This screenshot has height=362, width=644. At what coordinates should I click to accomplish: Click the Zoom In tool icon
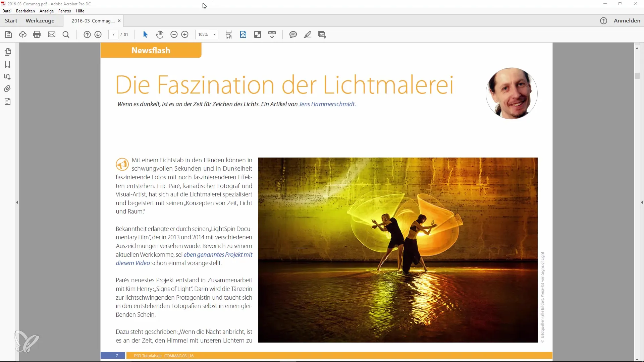click(185, 35)
